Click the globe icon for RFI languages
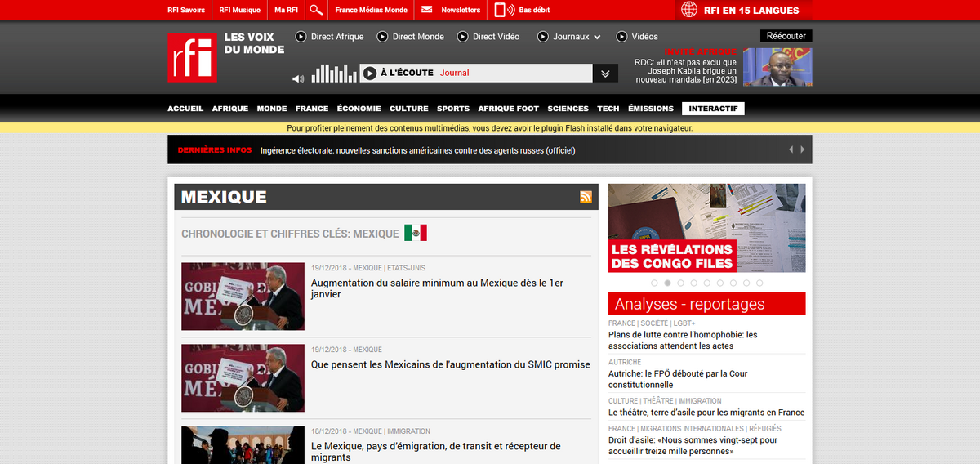This screenshot has height=464, width=980. (x=689, y=10)
